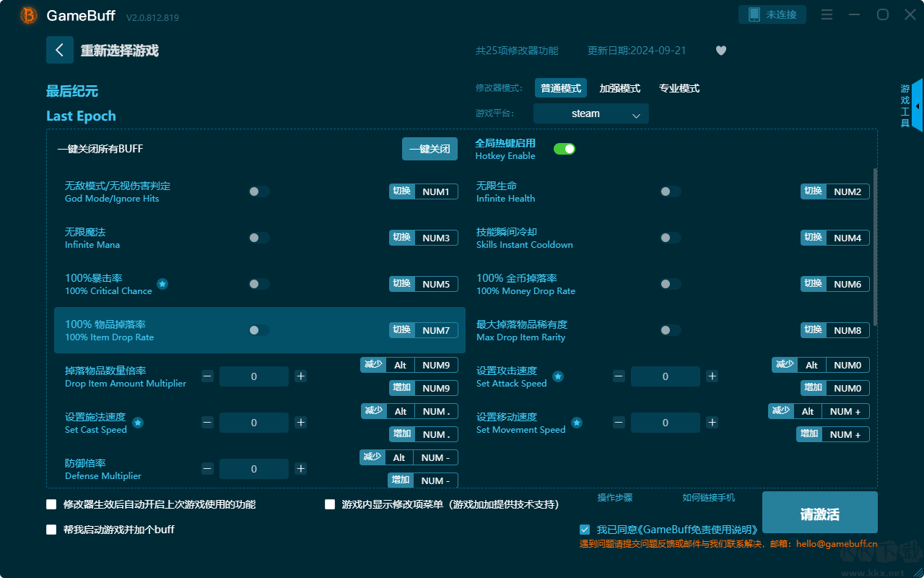Click star badge next to 设置移动速度
Viewport: 924px width, 578px height.
pyautogui.click(x=577, y=423)
